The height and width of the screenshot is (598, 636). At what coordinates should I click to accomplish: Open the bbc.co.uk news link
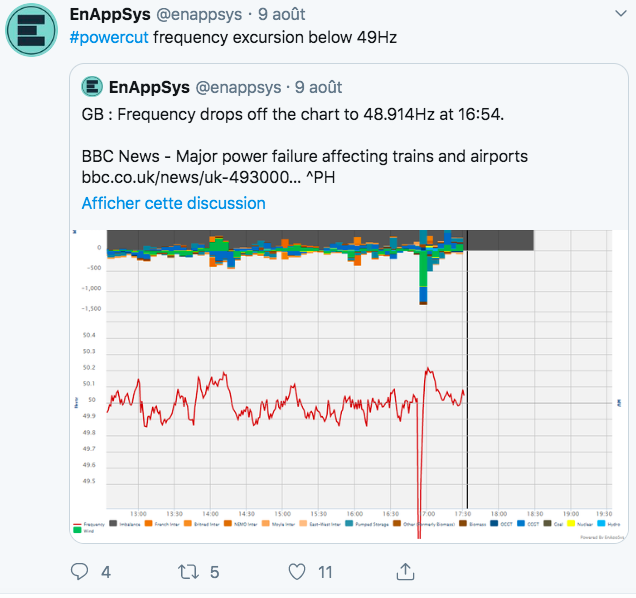pyautogui.click(x=191, y=177)
